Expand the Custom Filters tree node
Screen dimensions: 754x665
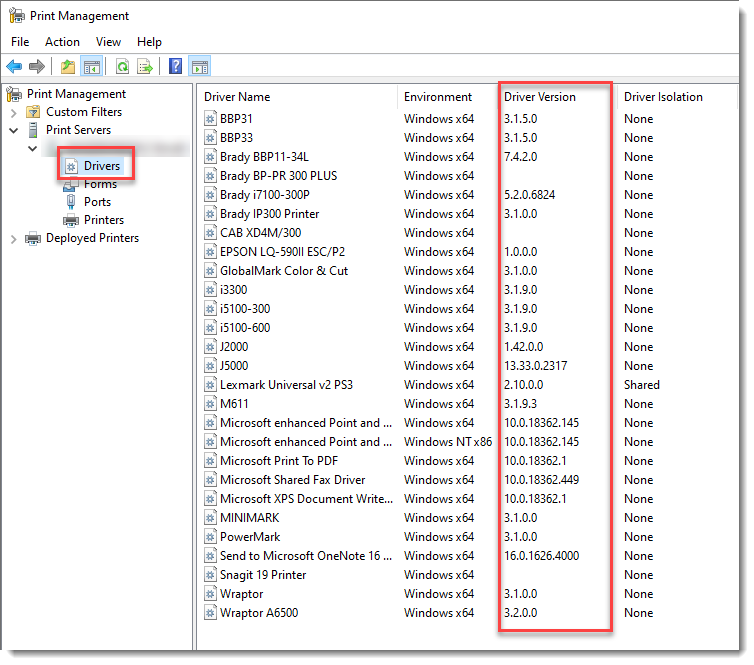click(x=15, y=112)
